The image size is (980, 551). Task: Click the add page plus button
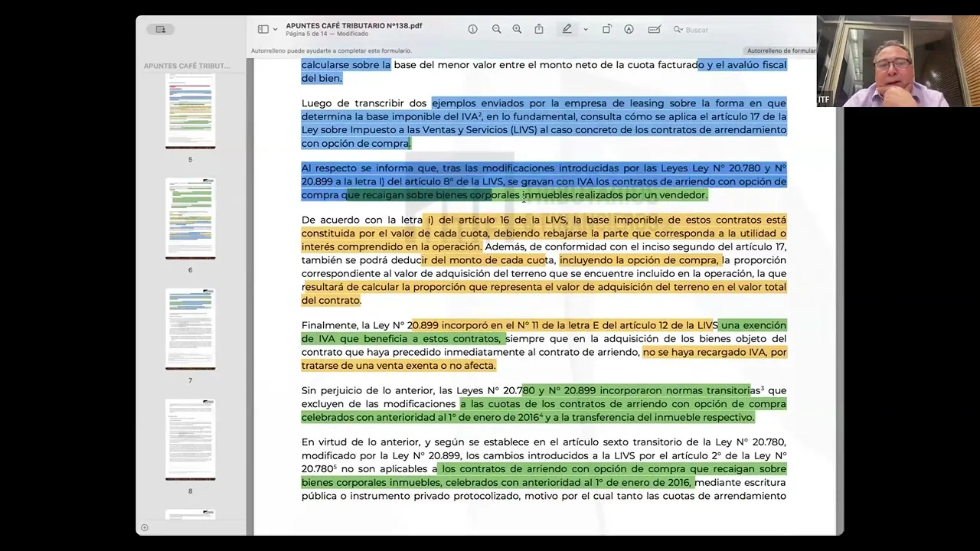[145, 527]
